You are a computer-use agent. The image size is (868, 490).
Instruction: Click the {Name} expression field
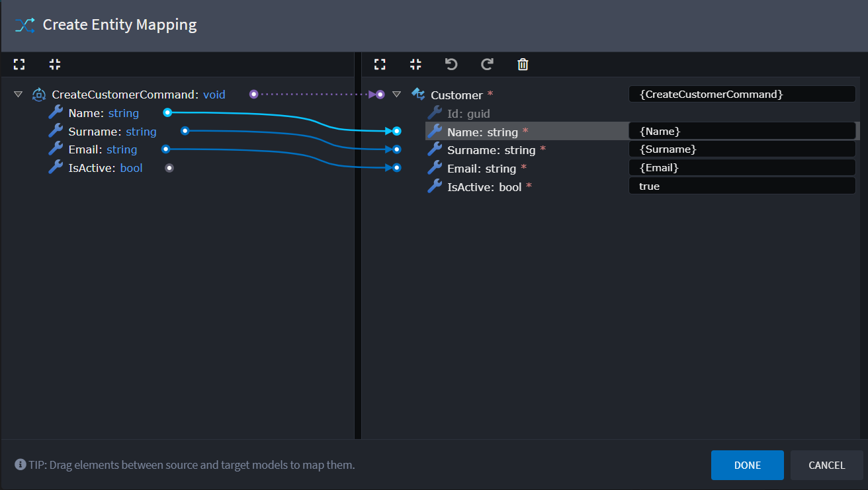(742, 131)
